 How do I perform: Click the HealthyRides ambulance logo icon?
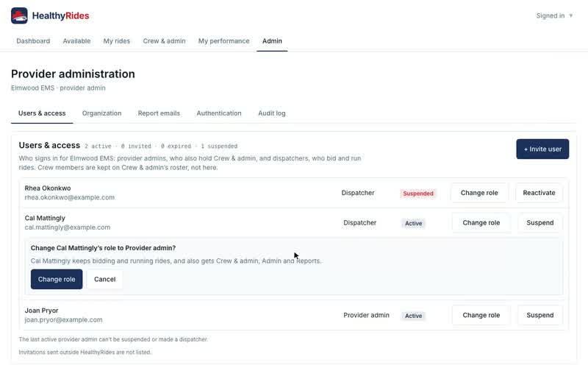(19, 15)
